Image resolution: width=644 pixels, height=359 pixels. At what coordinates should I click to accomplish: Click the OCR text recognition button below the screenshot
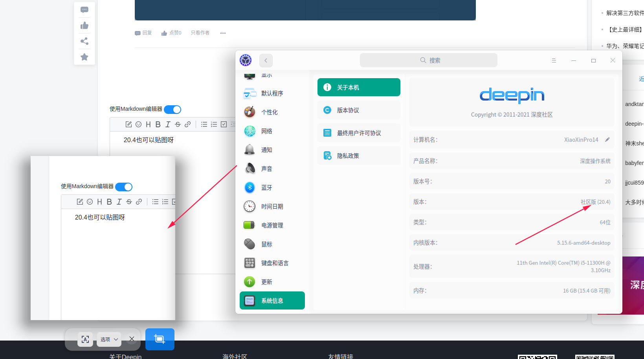coord(85,339)
